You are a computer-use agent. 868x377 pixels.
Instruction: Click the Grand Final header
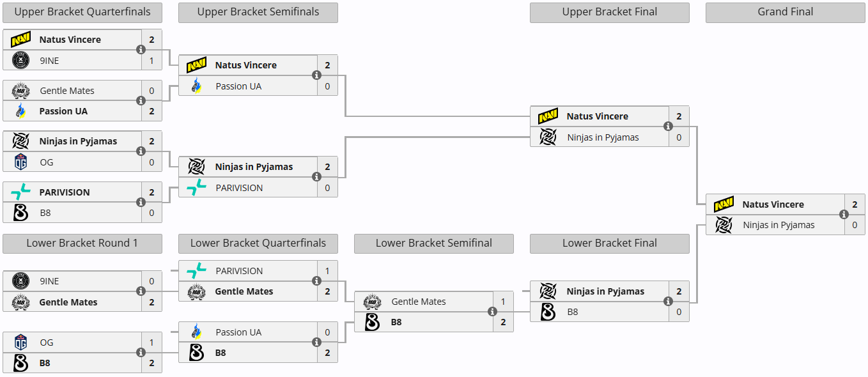[x=785, y=12]
